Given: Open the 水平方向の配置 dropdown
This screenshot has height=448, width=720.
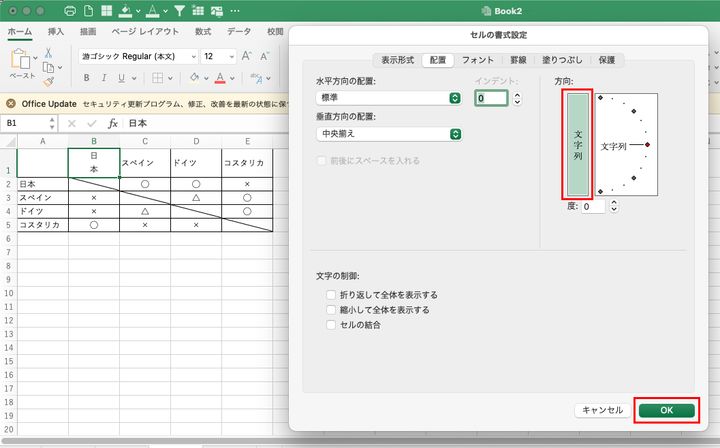Looking at the screenshot, I should [x=388, y=98].
